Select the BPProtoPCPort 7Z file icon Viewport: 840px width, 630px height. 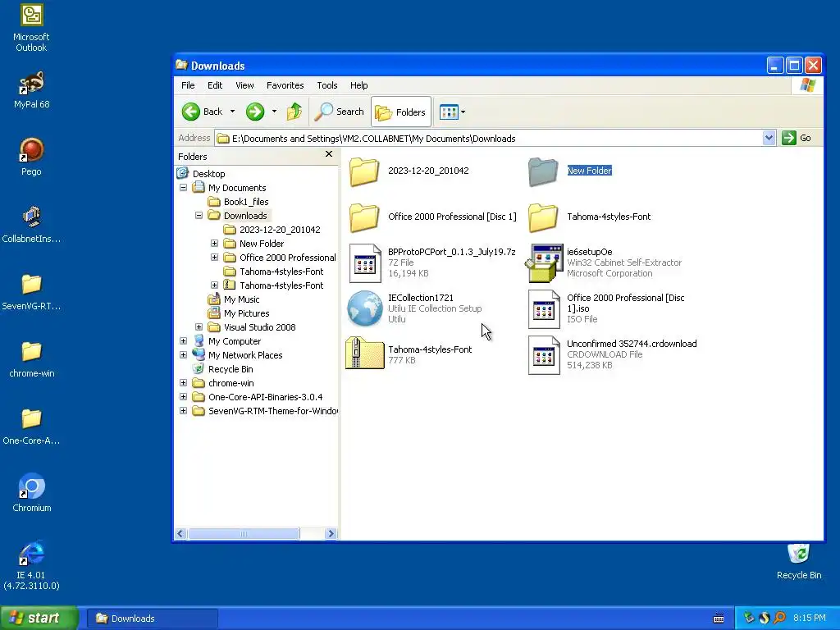(x=364, y=263)
